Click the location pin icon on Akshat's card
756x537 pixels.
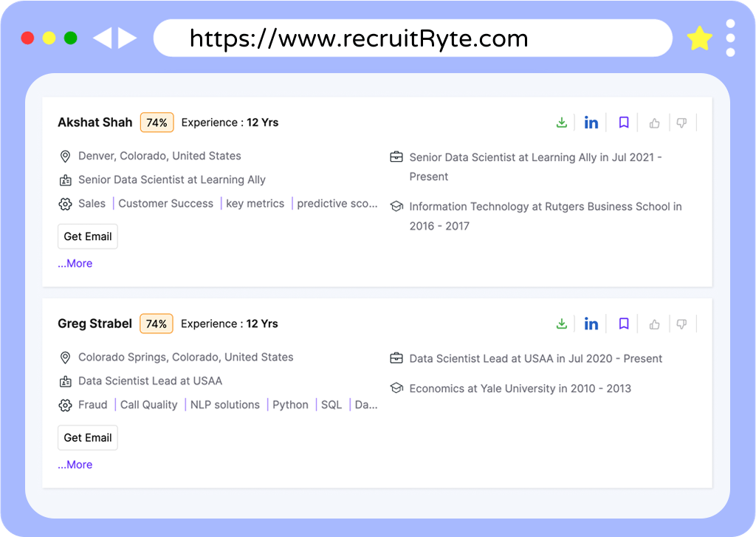click(x=65, y=156)
